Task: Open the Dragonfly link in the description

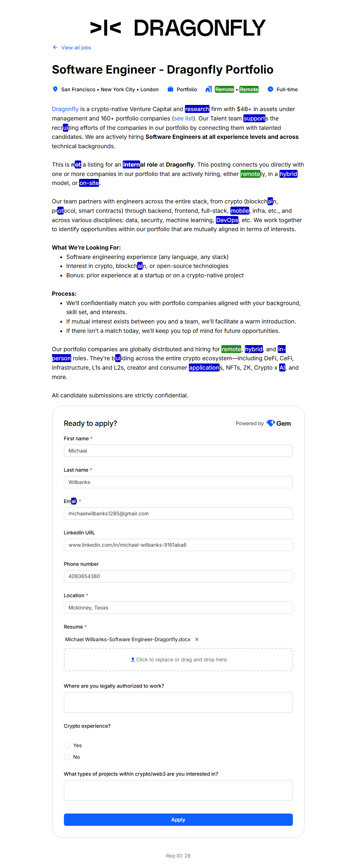Action: tap(65, 109)
